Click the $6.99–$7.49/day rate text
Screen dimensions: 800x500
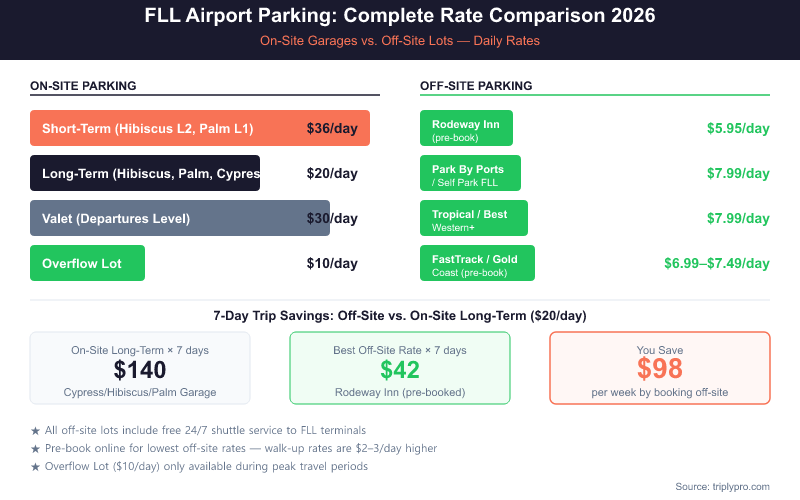(x=717, y=263)
